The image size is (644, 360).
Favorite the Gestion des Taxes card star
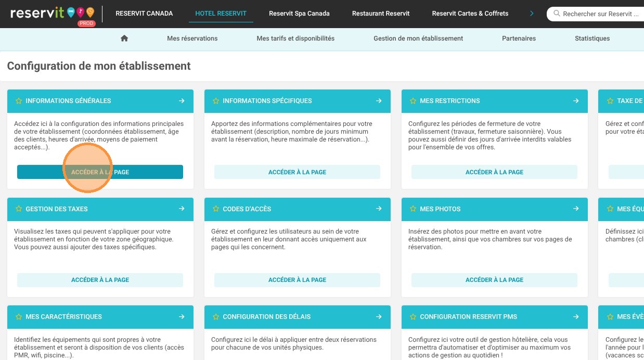[x=19, y=209]
